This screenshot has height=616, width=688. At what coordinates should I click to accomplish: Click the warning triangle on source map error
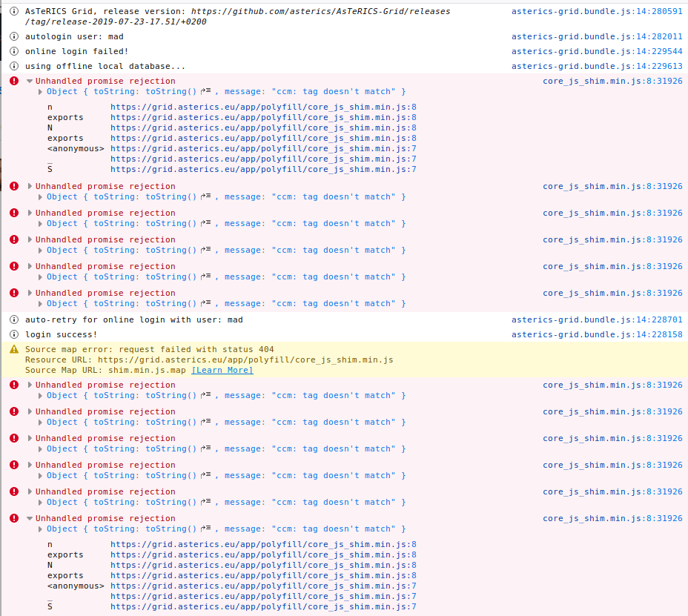pyautogui.click(x=13, y=348)
